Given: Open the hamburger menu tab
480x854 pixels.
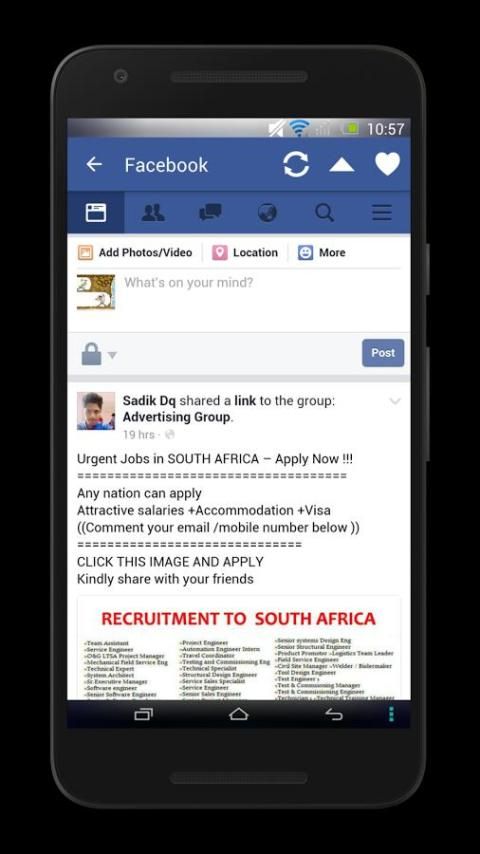Looking at the screenshot, I should 381,212.
